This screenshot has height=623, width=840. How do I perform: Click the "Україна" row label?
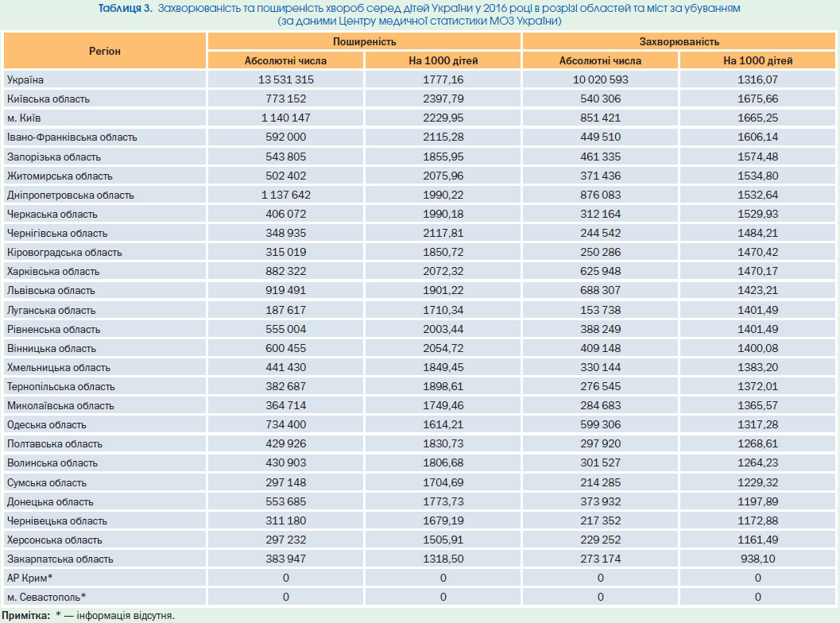point(25,79)
